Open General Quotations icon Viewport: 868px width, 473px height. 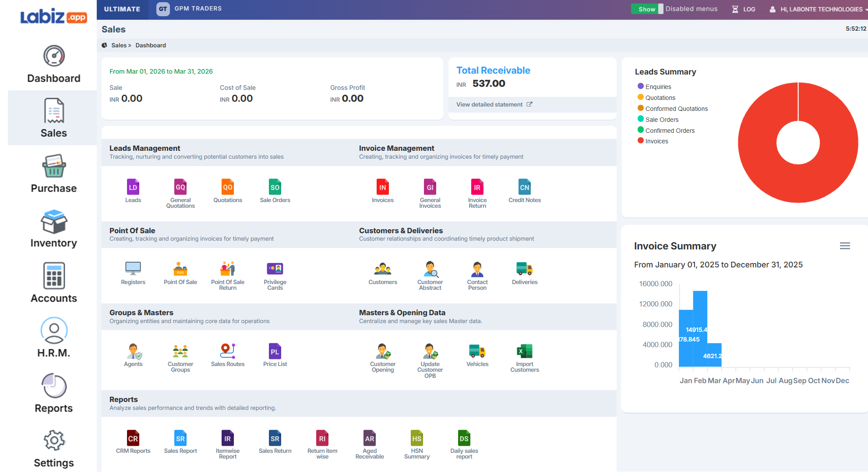[x=180, y=187]
